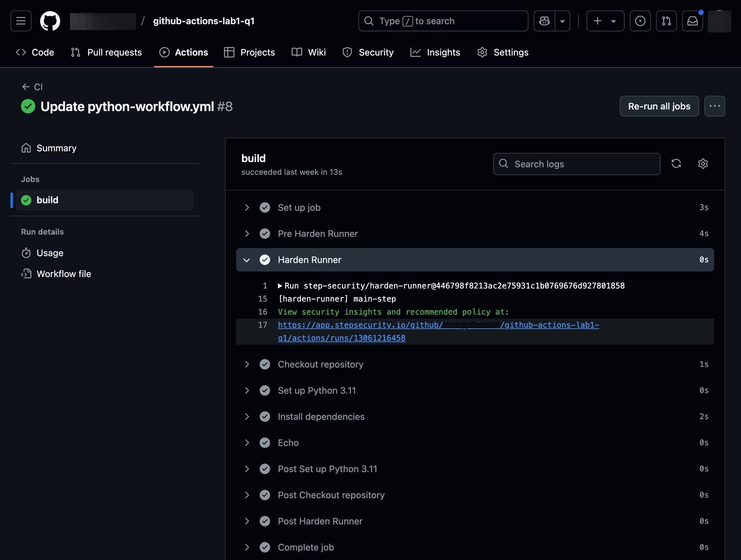Screen dimensions: 741x560
Task: Expand the Post Harden Runner step
Action: pos(475,521)
